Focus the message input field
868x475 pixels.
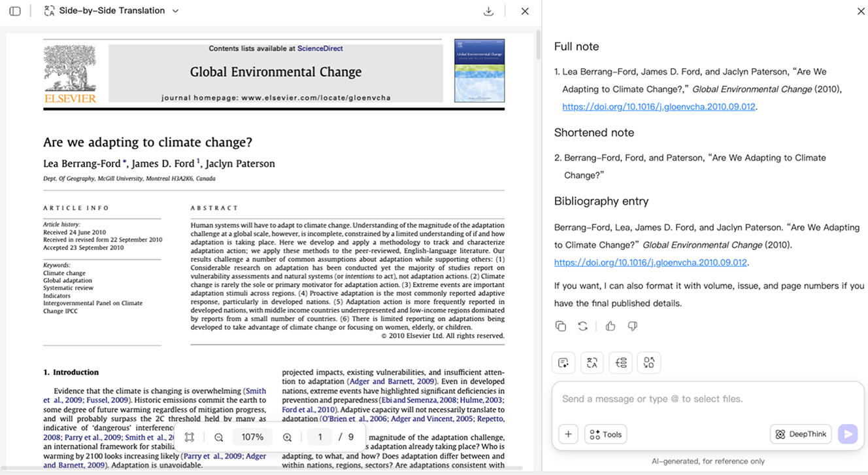point(708,398)
